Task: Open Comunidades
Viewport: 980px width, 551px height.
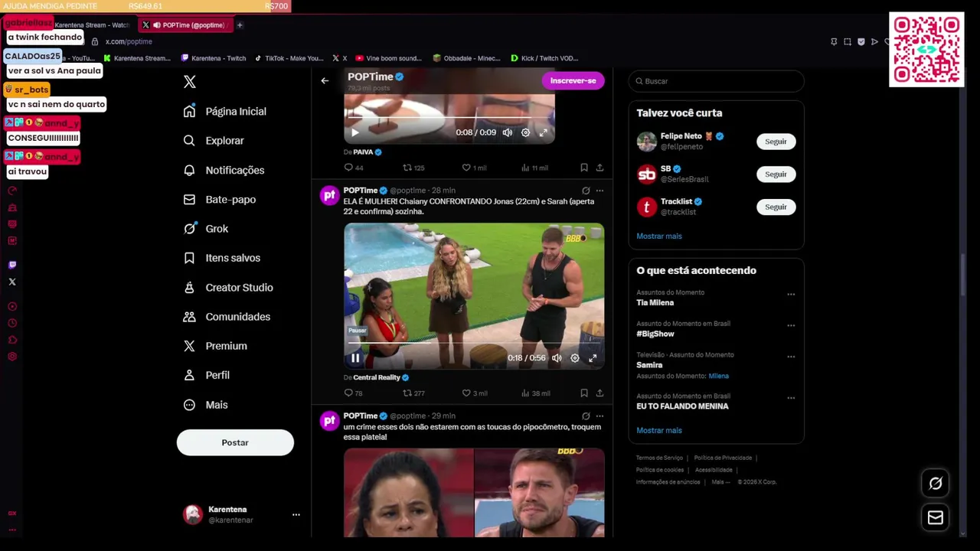Action: (227, 317)
